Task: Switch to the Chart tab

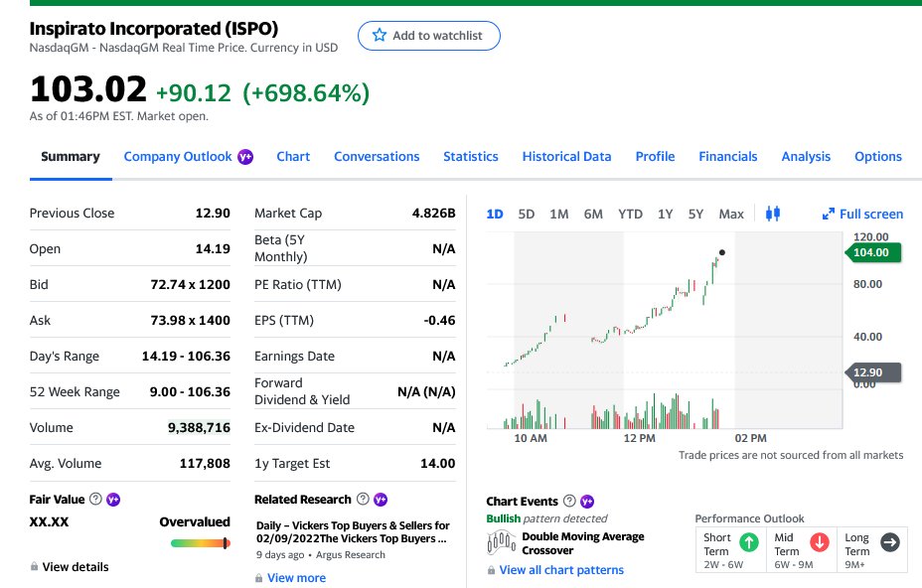Action: [293, 156]
